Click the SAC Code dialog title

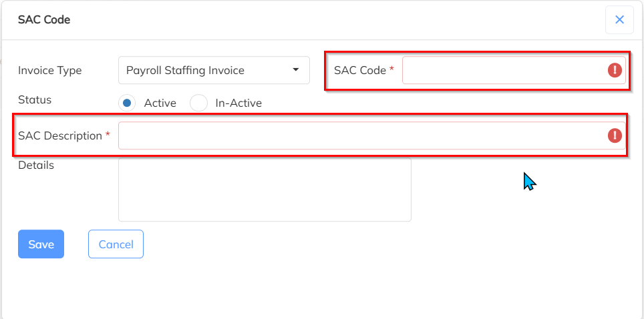point(44,20)
